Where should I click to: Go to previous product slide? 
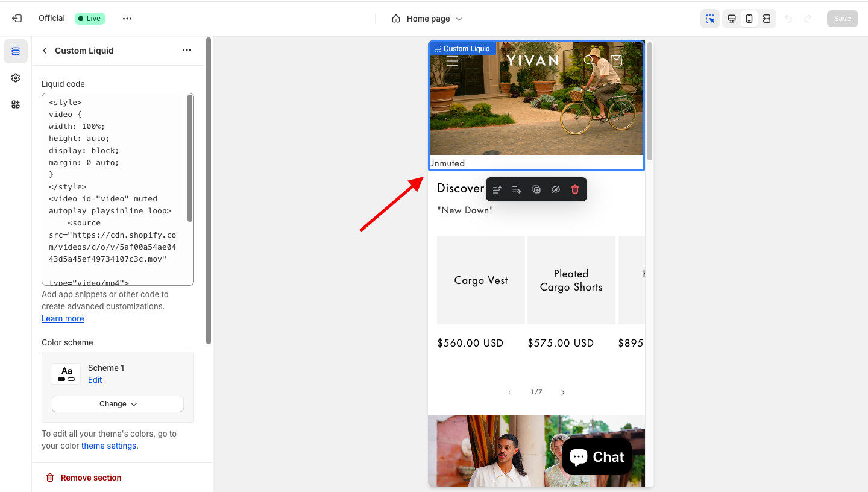point(510,393)
